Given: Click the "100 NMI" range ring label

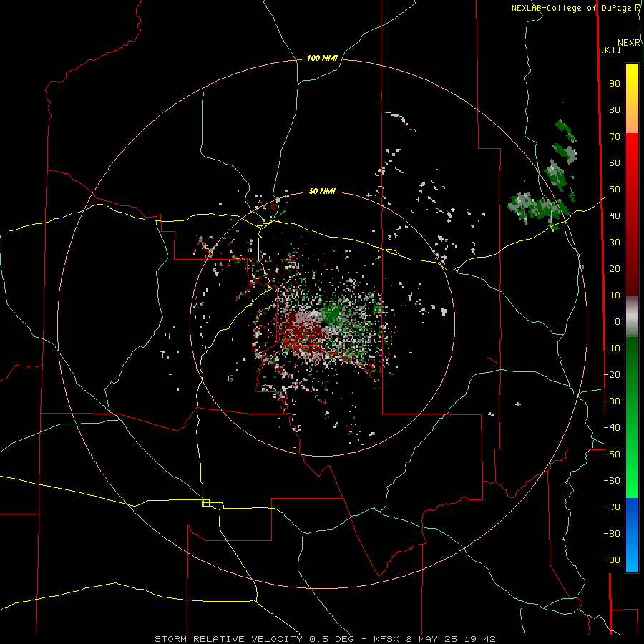Looking at the screenshot, I should [x=322, y=59].
